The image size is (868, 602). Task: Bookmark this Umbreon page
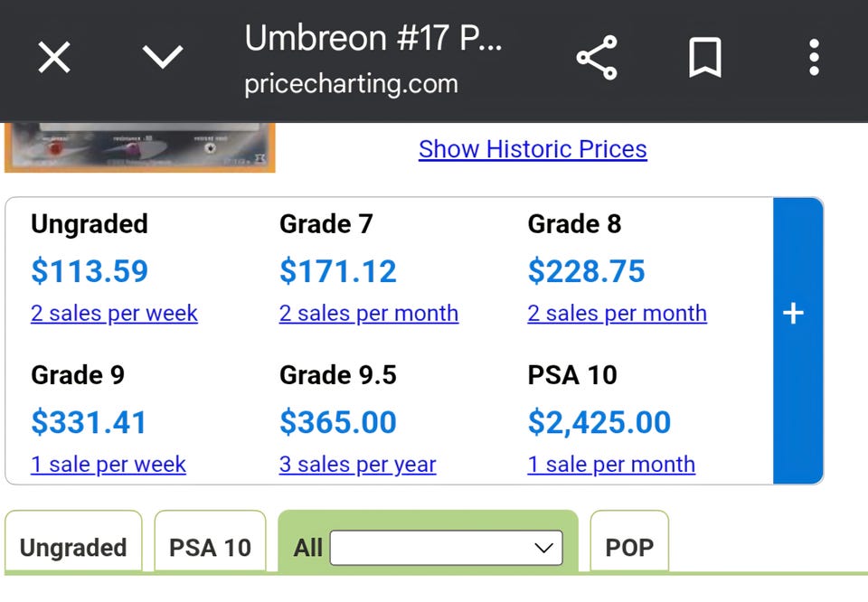point(705,58)
